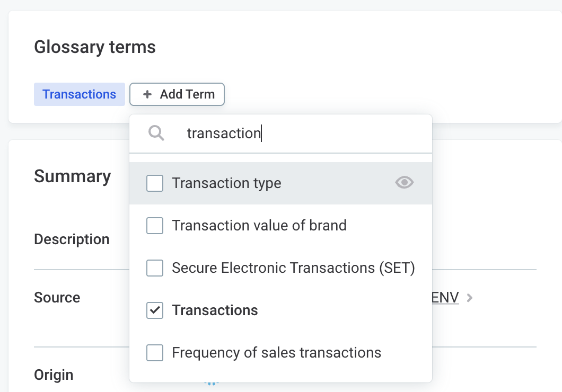Expand the chevron next to ENV
The height and width of the screenshot is (392, 562).
coord(469,298)
